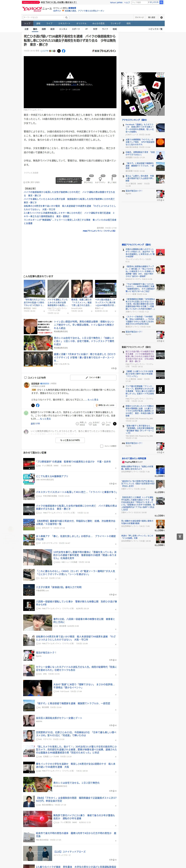Open the ライブ tab in top navigation
The height and width of the screenshot is (868, 186).
pos(49,24)
